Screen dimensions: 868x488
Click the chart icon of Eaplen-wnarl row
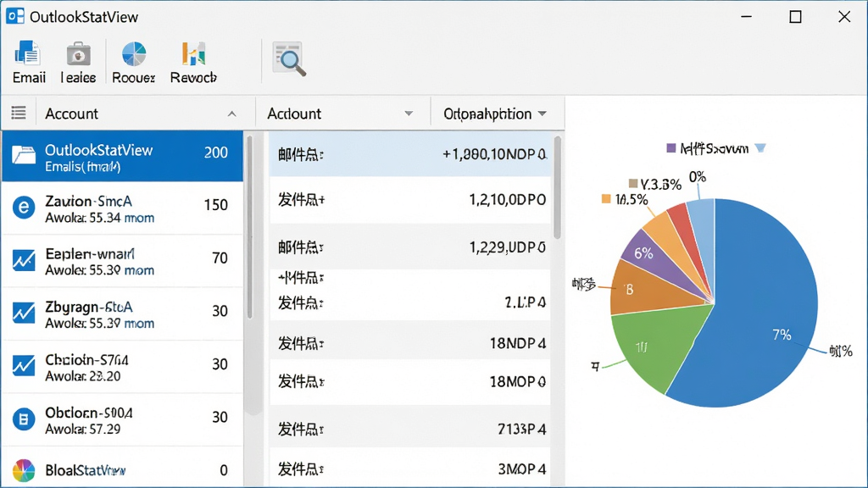tap(24, 260)
